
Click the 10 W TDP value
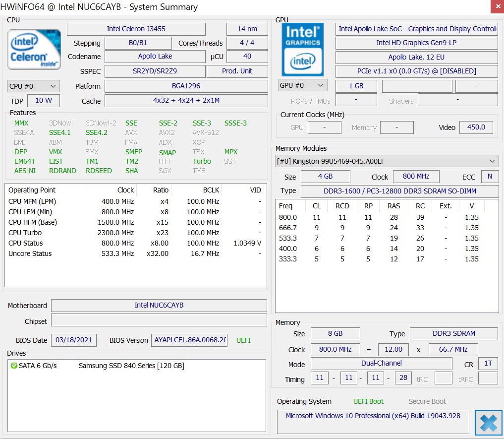pyautogui.click(x=44, y=100)
